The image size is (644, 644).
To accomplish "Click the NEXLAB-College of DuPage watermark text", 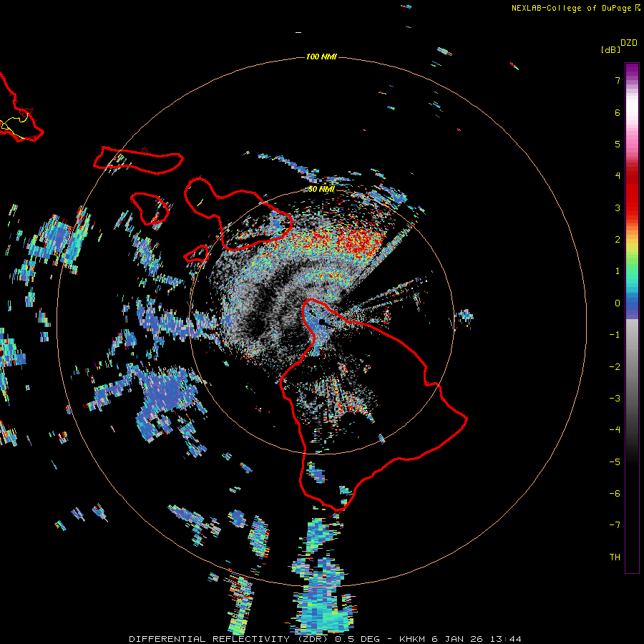I will tap(575, 8).
